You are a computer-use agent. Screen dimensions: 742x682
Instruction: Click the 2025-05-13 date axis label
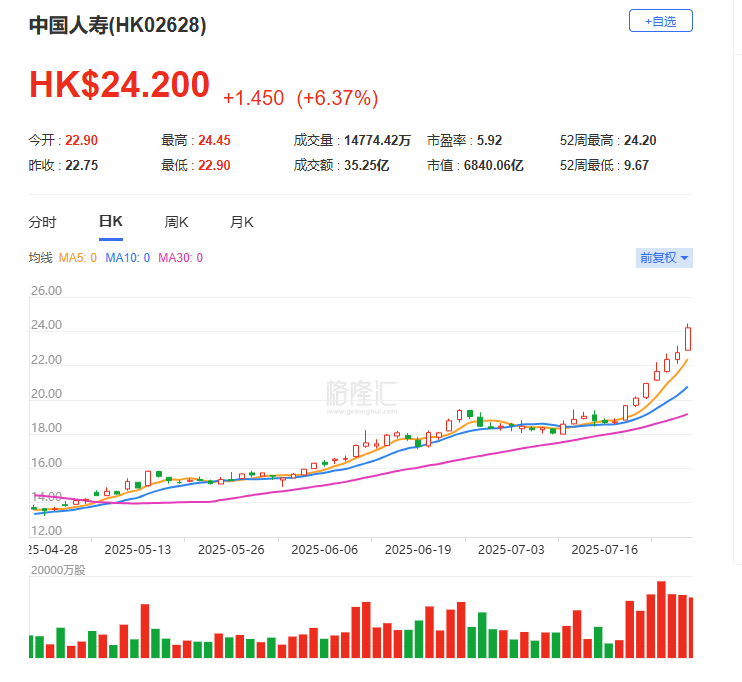[x=138, y=550]
